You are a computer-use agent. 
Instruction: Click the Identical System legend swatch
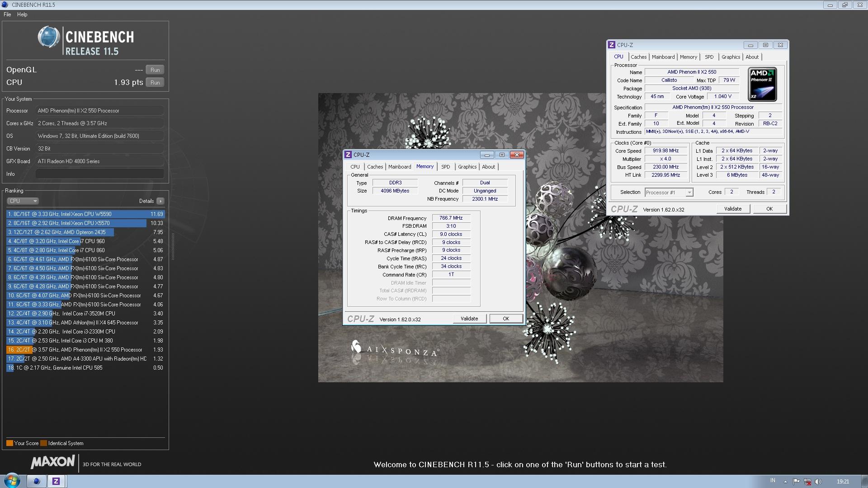43,443
